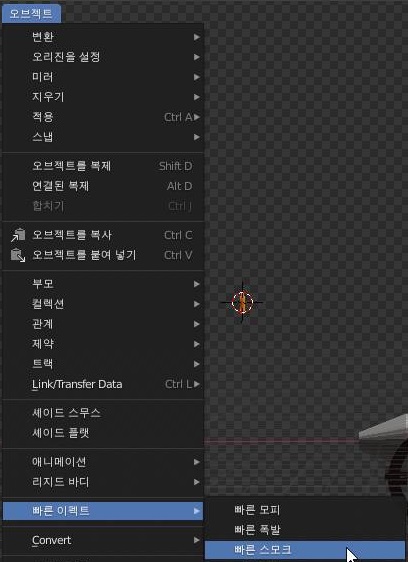Screen dimensions: 408x562
Task: Open the 트랙 submenu
Action: [103, 364]
